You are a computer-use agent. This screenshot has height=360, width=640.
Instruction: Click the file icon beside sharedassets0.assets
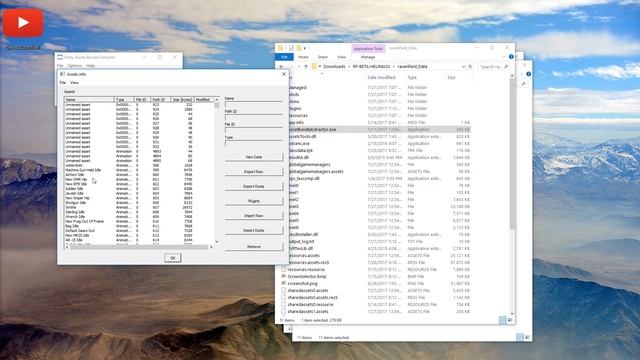tap(283, 290)
